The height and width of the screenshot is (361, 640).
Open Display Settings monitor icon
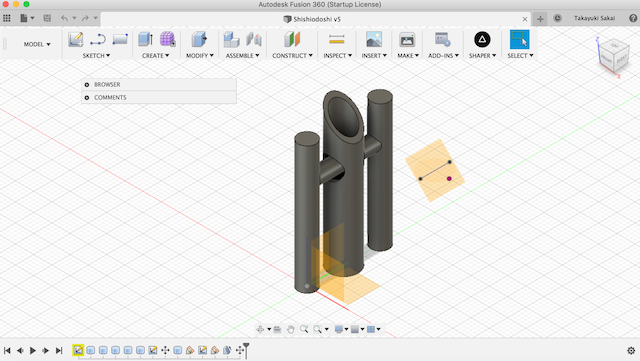(x=338, y=329)
